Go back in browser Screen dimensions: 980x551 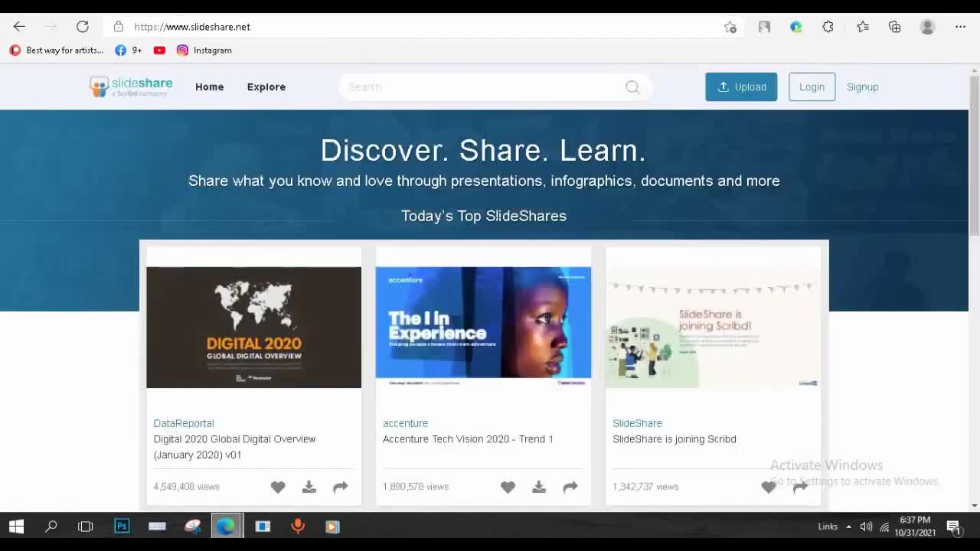tap(19, 27)
